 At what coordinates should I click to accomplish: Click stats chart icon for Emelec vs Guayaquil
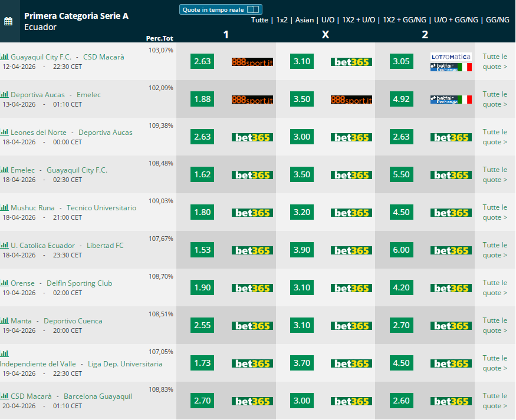click(x=4, y=170)
